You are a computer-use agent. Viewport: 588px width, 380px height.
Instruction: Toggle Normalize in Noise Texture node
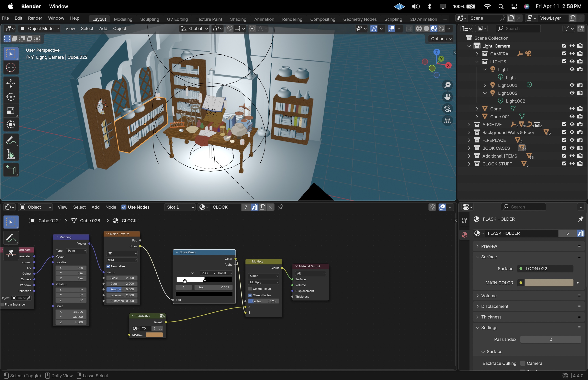tap(108, 266)
